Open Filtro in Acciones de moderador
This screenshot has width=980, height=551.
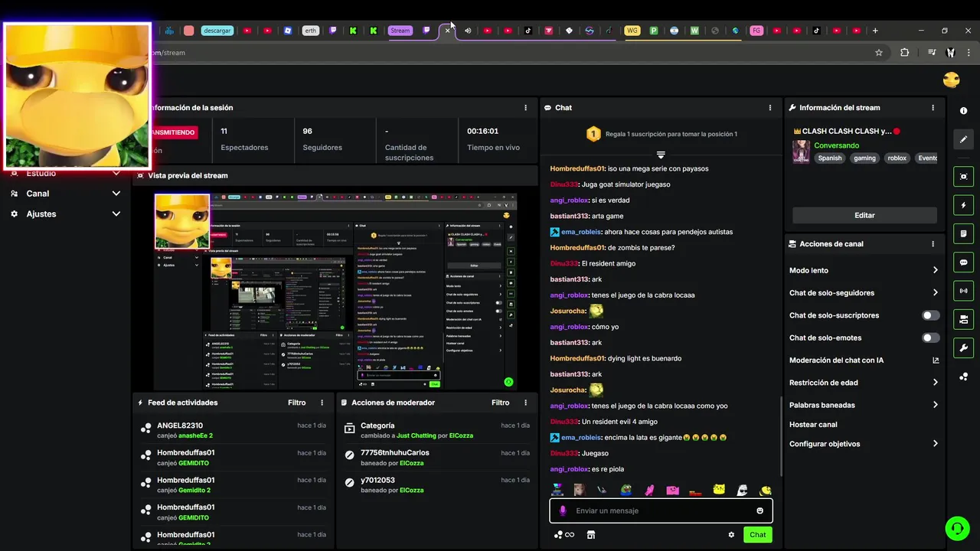click(501, 403)
